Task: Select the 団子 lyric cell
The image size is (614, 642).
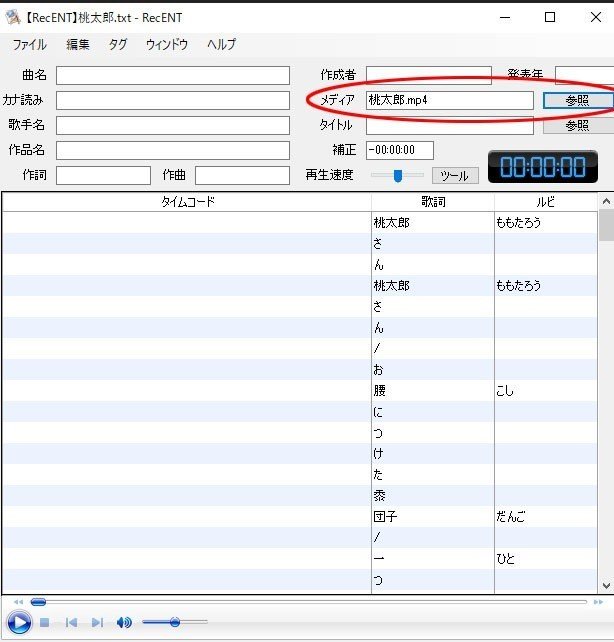Action: pyautogui.click(x=433, y=517)
